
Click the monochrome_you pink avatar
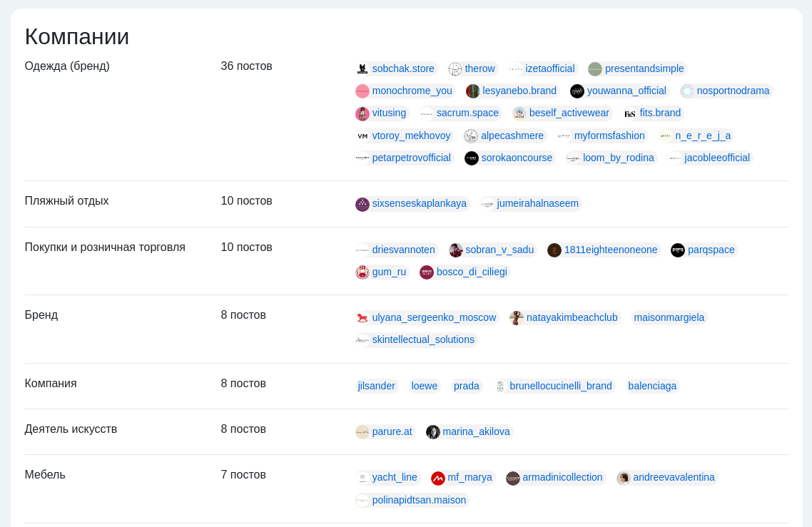pyautogui.click(x=362, y=91)
